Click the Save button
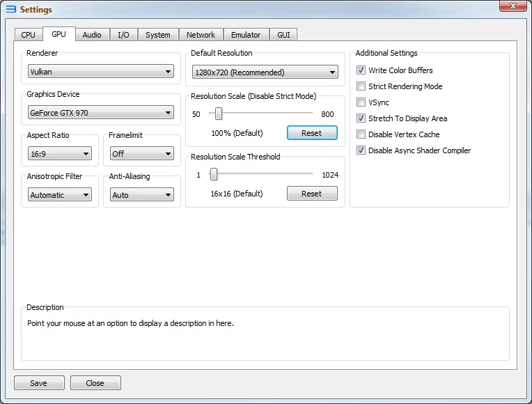The width and height of the screenshot is (532, 404). click(x=39, y=383)
